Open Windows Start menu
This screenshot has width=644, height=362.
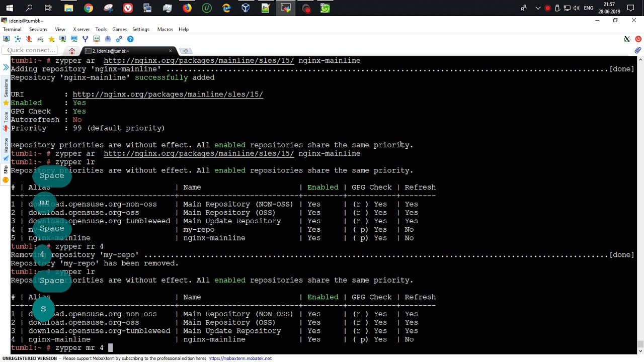(9, 8)
